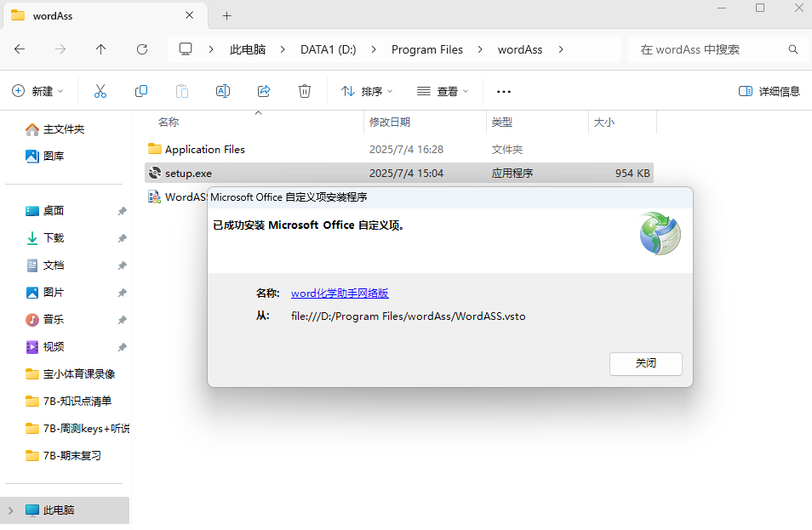
Task: Toggle the 详细信息 details pane
Action: point(769,91)
